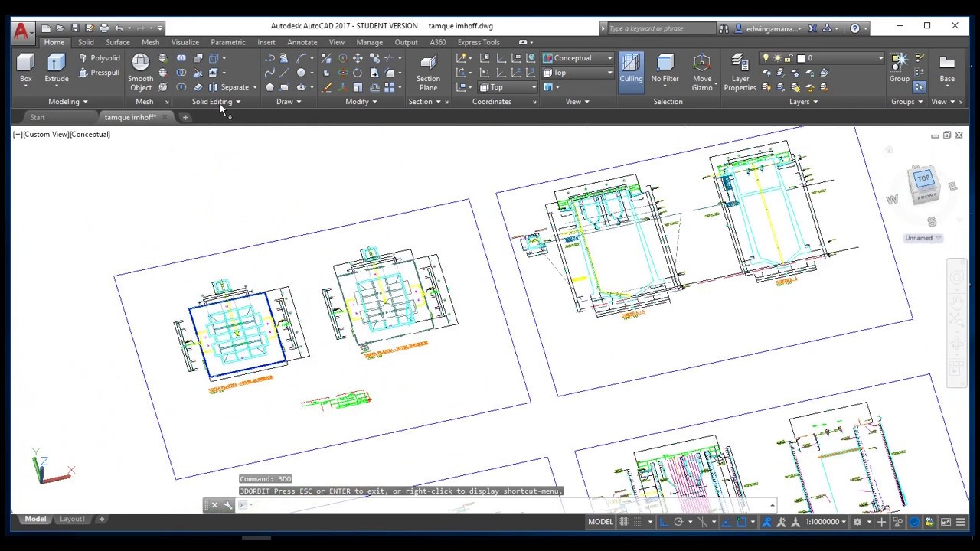Switch to the Annotate ribbon tab
The image size is (980, 551).
pyautogui.click(x=302, y=42)
